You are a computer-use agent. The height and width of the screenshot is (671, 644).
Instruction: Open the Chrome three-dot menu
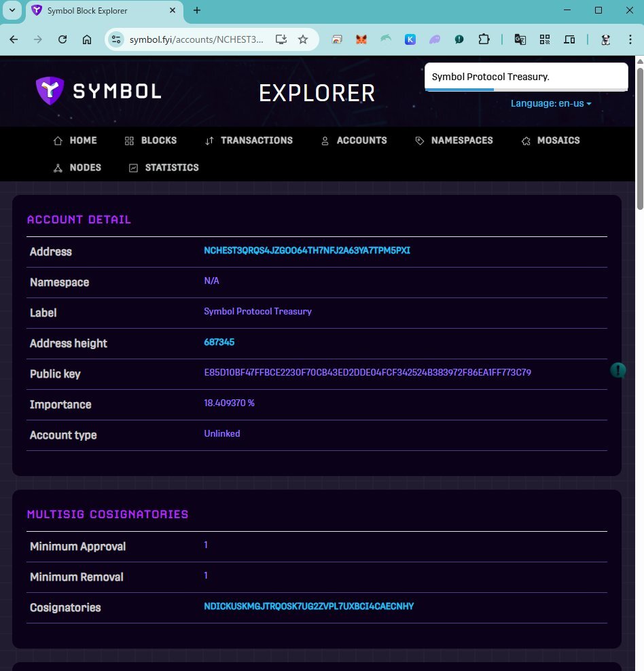(631, 39)
